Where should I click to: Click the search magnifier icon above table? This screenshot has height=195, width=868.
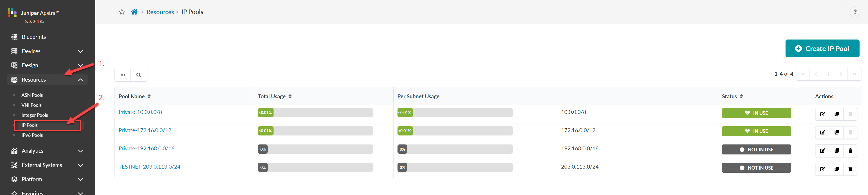tap(139, 75)
